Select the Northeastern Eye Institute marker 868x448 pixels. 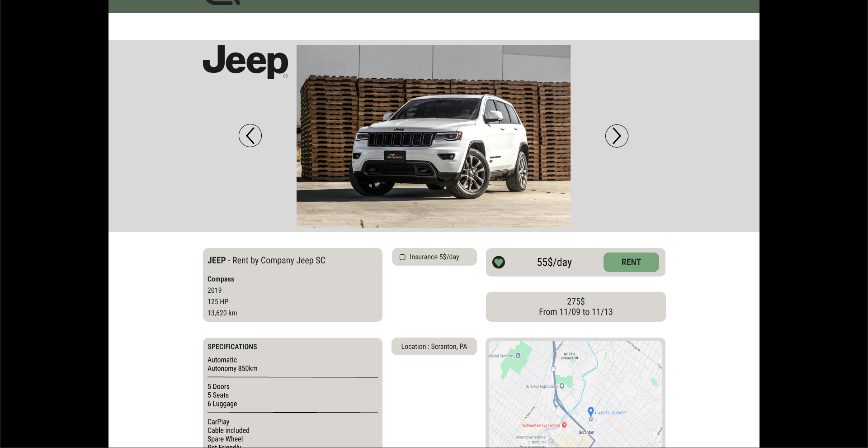pos(565,425)
